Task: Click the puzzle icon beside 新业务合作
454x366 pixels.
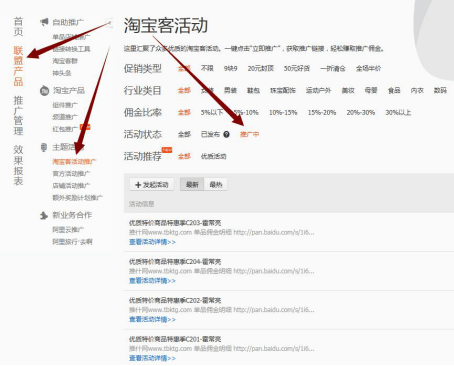Action: coord(44,215)
